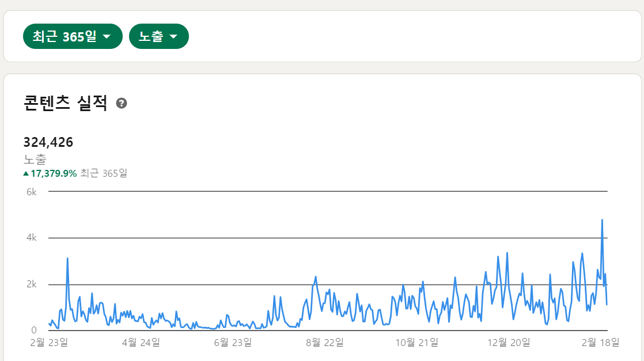The image size is (644, 361).
Task: Click the 17,379.9% growth percentage
Action: coord(54,173)
